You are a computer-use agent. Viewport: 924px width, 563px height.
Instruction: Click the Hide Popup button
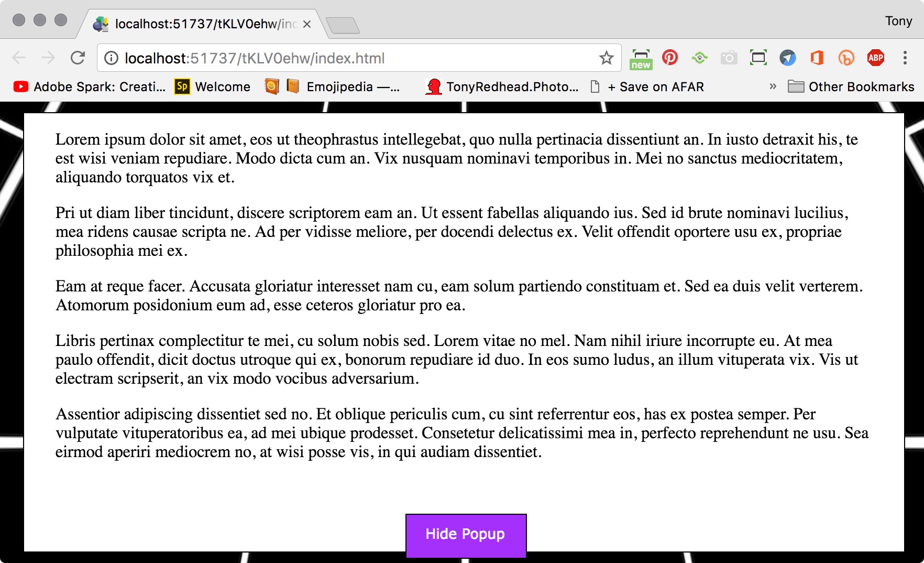click(466, 535)
